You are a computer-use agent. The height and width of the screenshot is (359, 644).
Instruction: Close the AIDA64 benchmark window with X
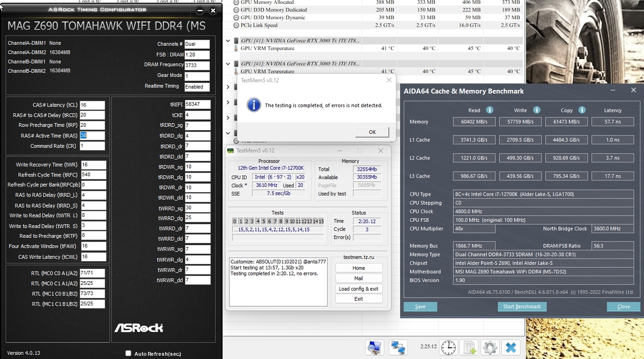[x=633, y=90]
